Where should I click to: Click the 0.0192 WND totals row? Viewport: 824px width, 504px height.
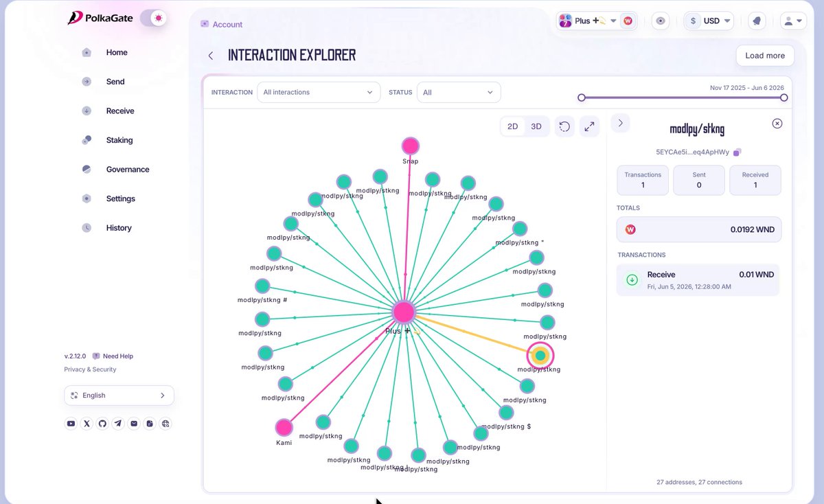699,229
